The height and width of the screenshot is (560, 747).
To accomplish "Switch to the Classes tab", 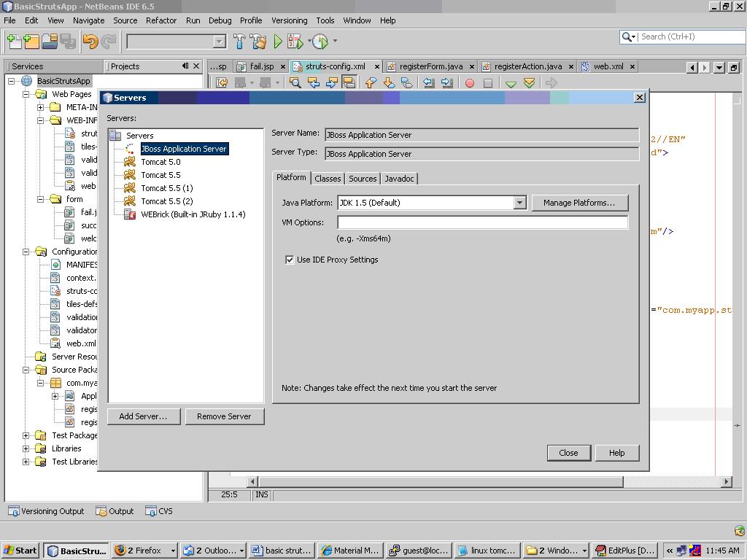I will (x=328, y=179).
